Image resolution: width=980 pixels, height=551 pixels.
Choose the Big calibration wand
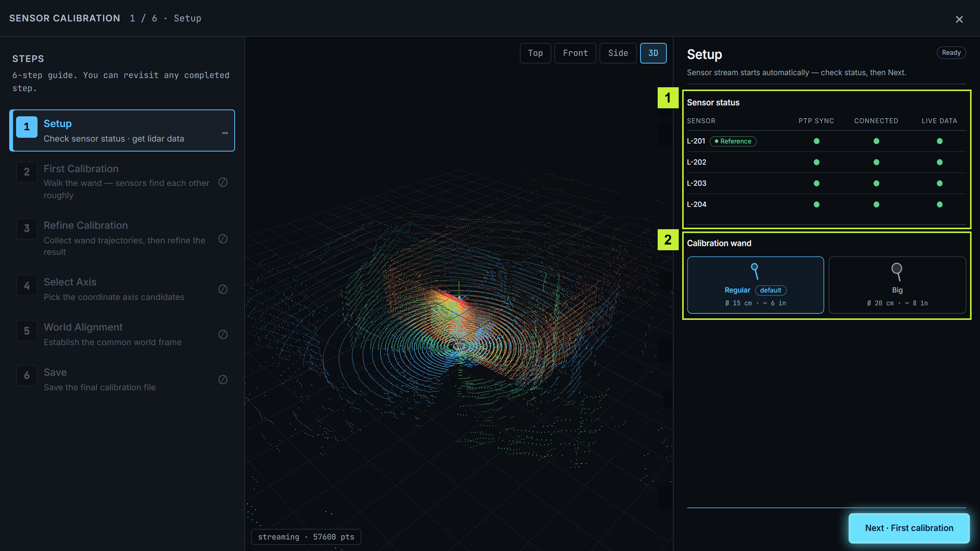tap(897, 285)
